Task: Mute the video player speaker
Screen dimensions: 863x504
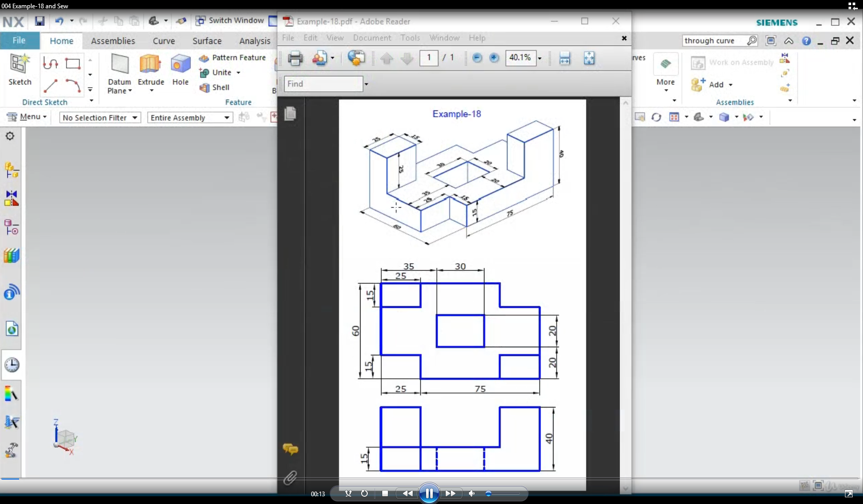Action: [471, 494]
